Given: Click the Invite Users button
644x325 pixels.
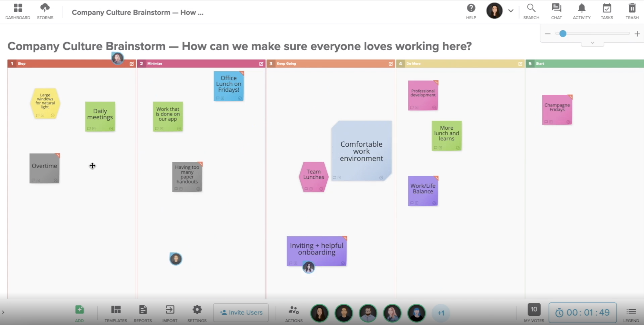Looking at the screenshot, I should (241, 312).
